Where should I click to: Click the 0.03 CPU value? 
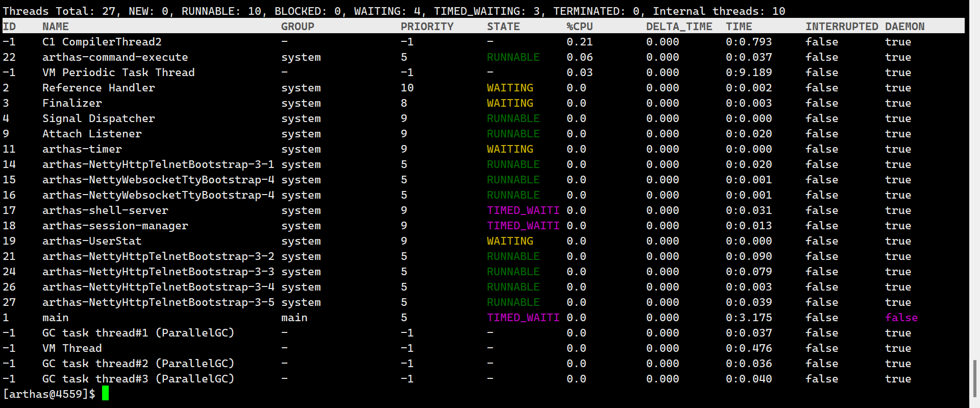coord(580,73)
